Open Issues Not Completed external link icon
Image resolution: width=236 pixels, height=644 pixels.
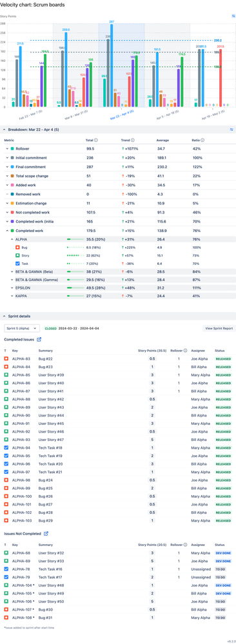pos(46,534)
